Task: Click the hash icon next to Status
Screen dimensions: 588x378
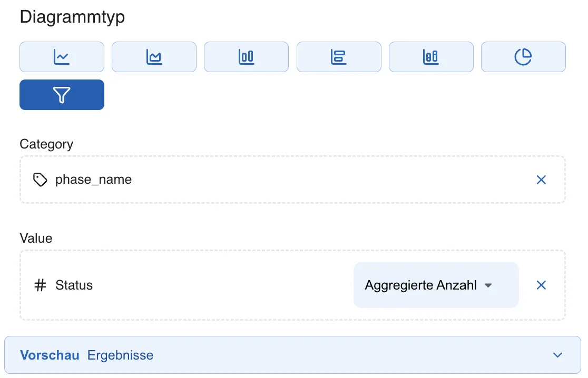Action: (x=40, y=285)
